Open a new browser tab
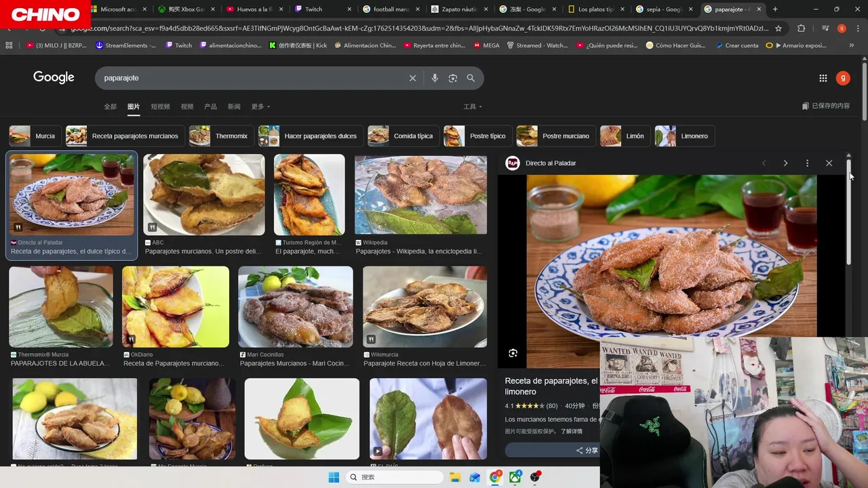 click(x=775, y=9)
